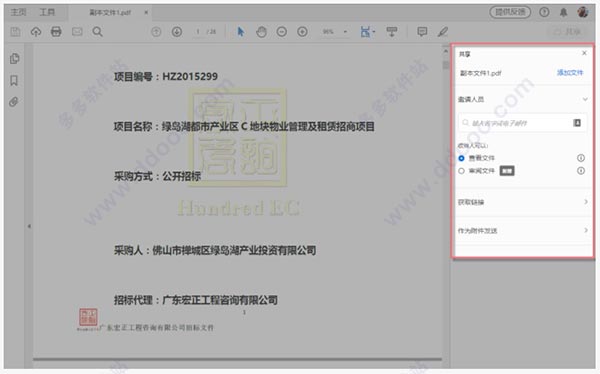Select the 副本文件1.pdf document tab
Screen dimensions: 600x374
click(110, 12)
